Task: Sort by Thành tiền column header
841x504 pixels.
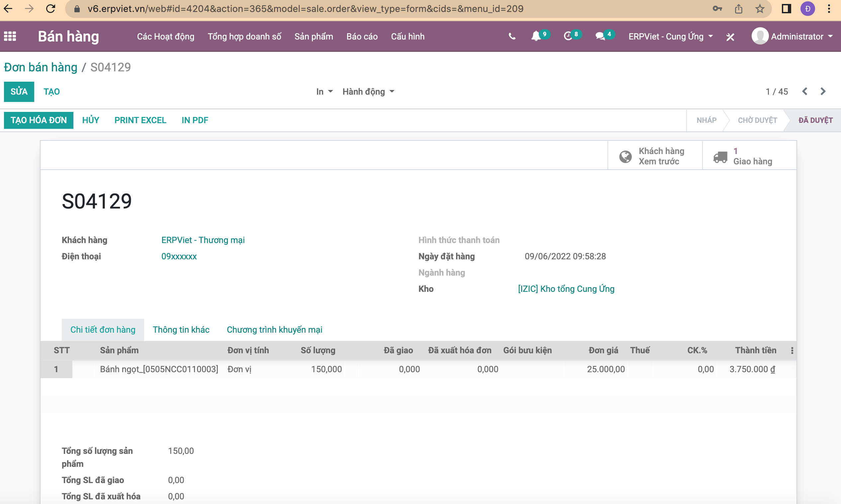Action: point(756,351)
